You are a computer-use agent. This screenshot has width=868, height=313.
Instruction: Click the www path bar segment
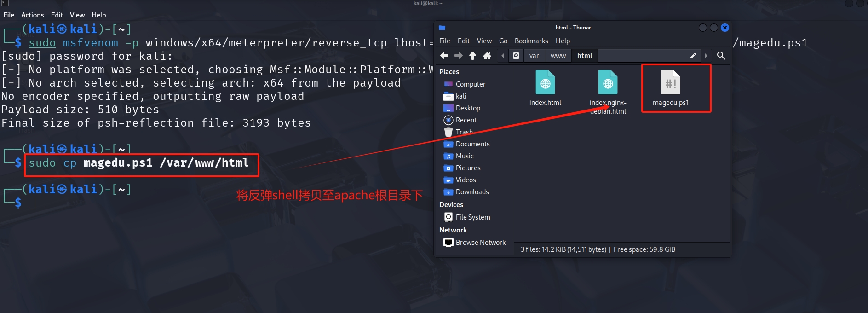coord(558,56)
